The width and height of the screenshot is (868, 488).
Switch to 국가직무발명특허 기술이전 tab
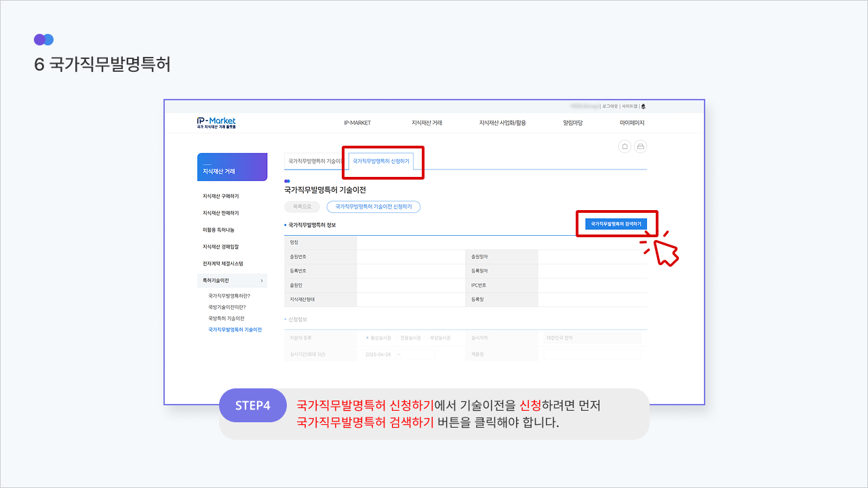315,161
